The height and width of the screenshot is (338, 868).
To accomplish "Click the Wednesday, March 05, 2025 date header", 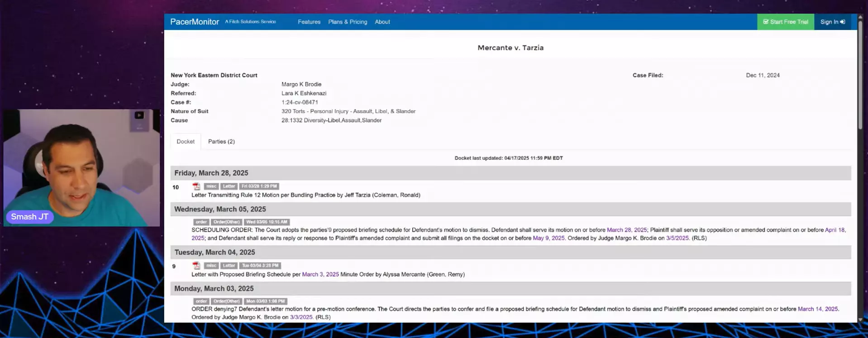I will coord(220,209).
